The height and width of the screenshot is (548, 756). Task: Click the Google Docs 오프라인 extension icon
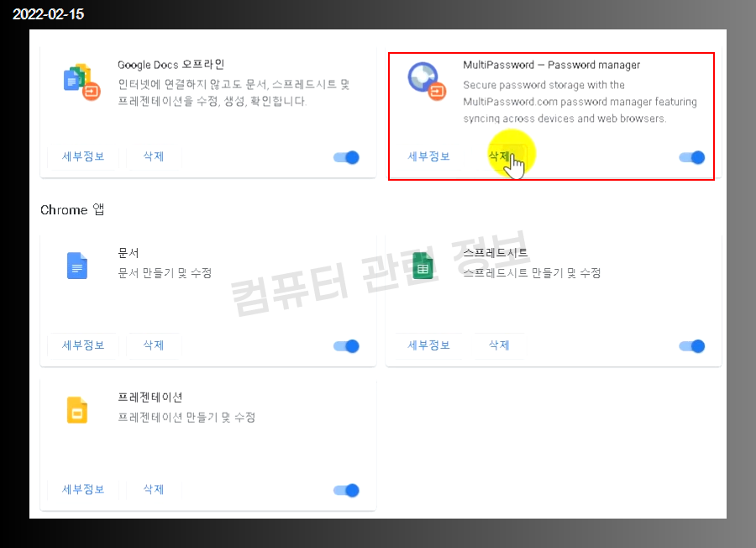[81, 82]
